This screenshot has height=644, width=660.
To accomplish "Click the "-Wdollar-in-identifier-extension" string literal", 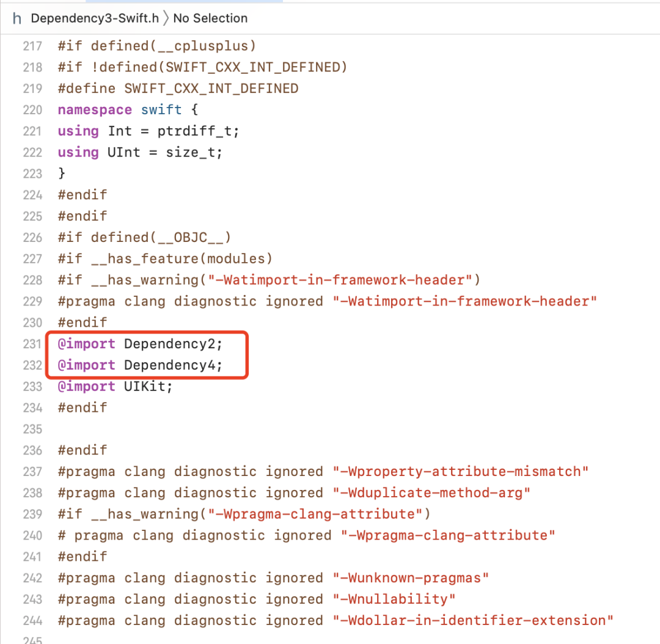I will [473, 621].
